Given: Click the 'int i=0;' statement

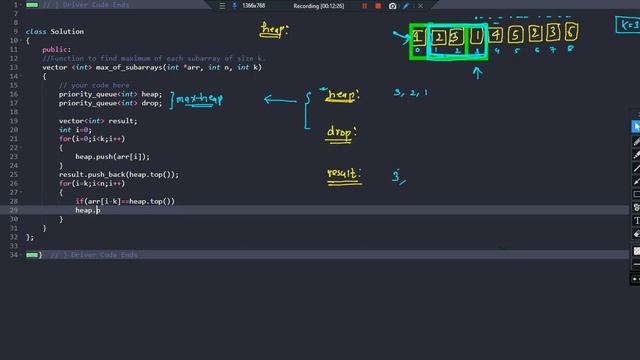Looking at the screenshot, I should point(75,130).
